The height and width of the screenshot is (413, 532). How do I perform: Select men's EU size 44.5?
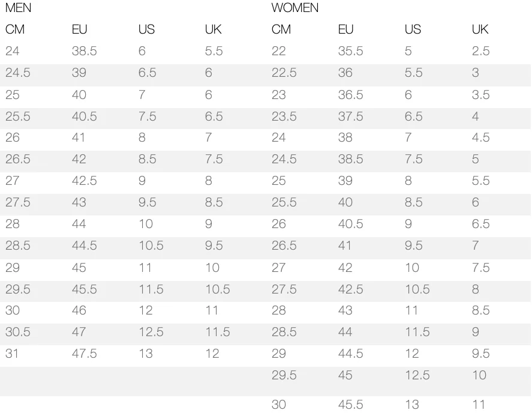[84, 246]
